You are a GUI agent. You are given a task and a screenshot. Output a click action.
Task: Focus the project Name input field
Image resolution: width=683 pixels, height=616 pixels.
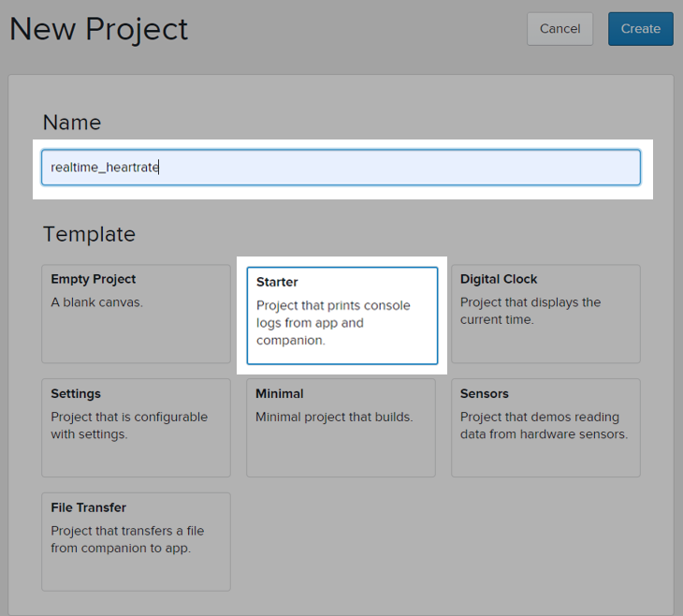point(341,168)
